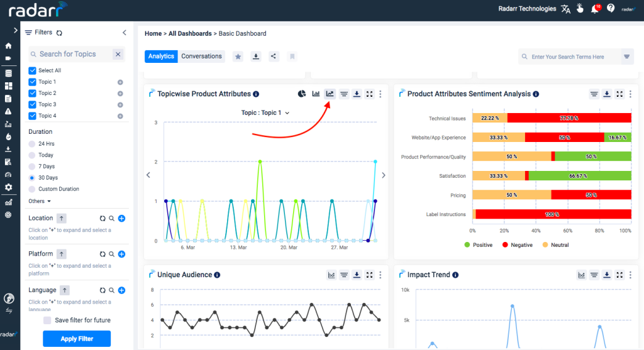Uncheck the Topic 1 checkbox
This screenshot has width=644, height=350.
(x=33, y=82)
